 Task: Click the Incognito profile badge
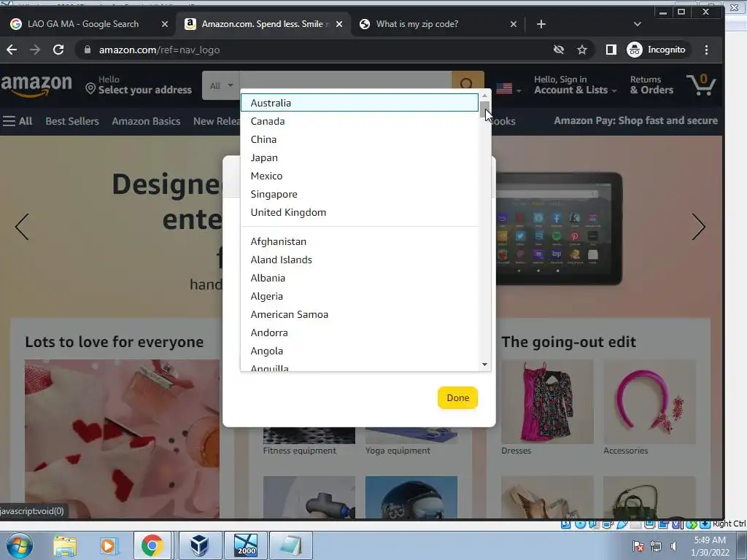[x=657, y=50]
